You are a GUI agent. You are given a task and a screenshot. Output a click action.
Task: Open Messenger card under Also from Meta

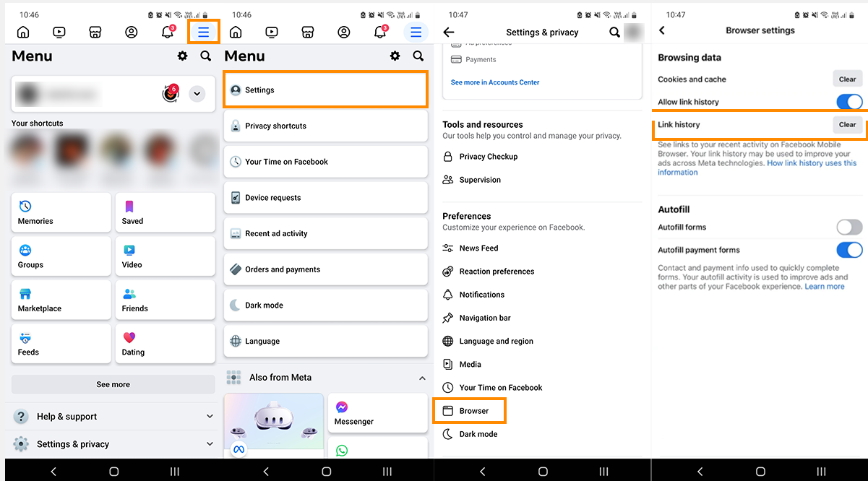tap(378, 413)
